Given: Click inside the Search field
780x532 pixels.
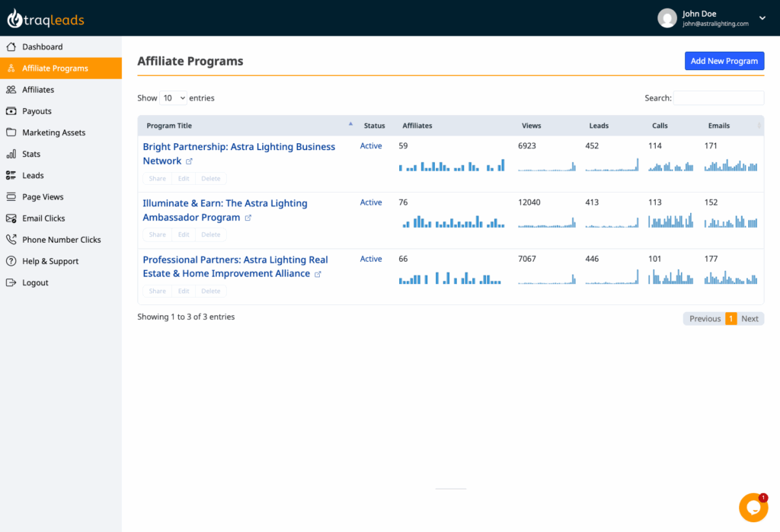Looking at the screenshot, I should pos(718,97).
